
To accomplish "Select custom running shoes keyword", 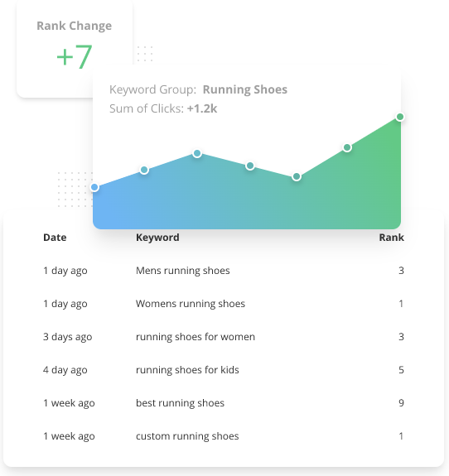I will [x=187, y=436].
